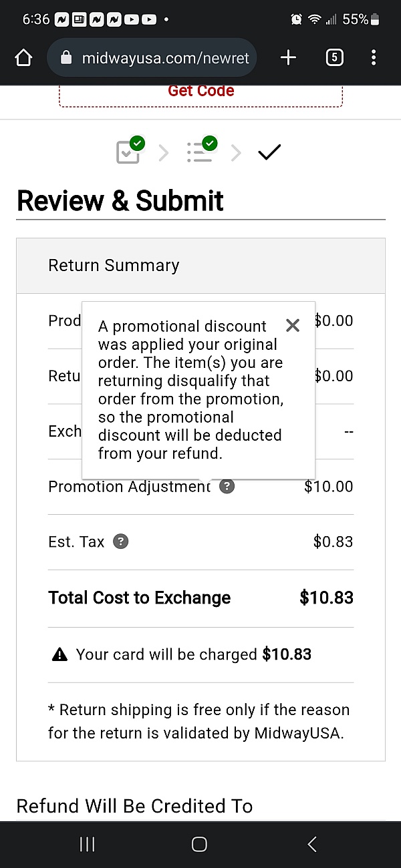Tap the Android home navigation button
The image size is (401, 868).
[199, 845]
